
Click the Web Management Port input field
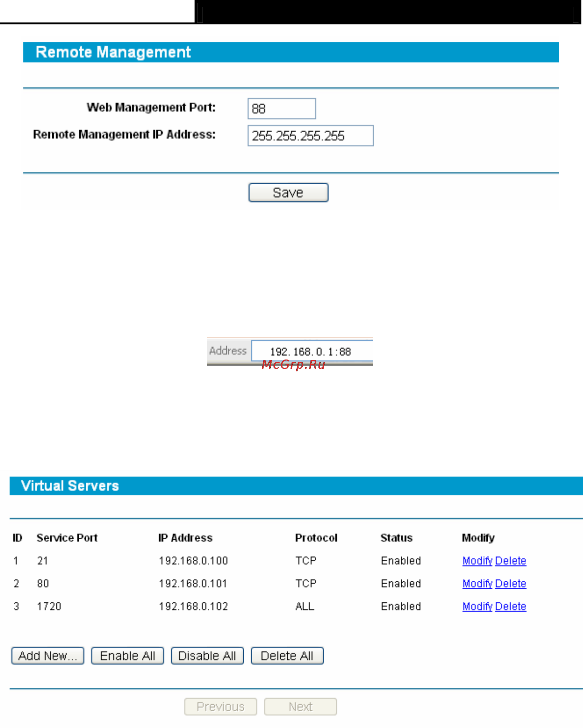pyautogui.click(x=282, y=109)
